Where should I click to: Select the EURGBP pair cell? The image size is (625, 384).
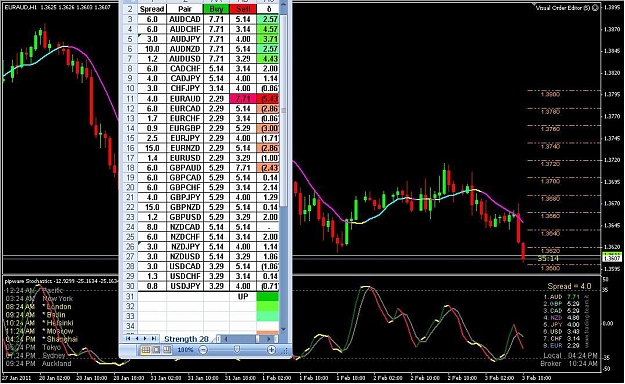click(185, 128)
